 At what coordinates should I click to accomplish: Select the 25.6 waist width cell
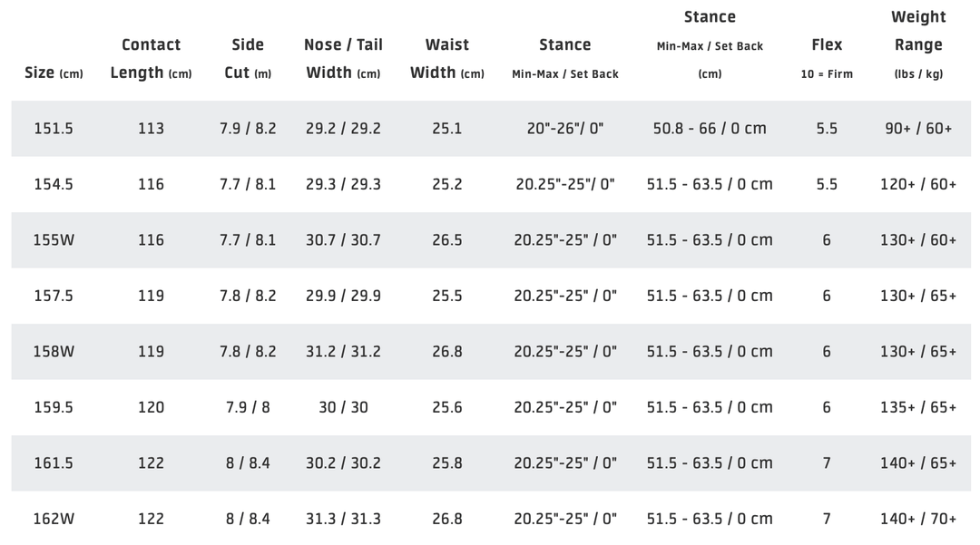coord(447,407)
